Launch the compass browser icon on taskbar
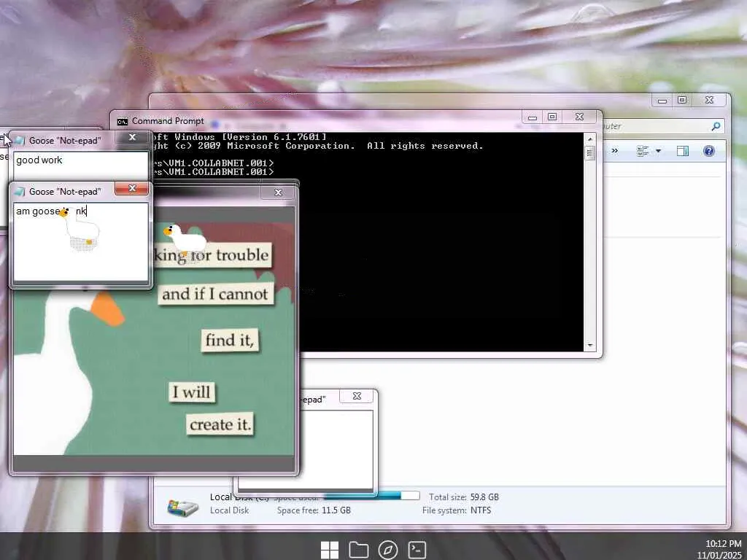 (388, 550)
